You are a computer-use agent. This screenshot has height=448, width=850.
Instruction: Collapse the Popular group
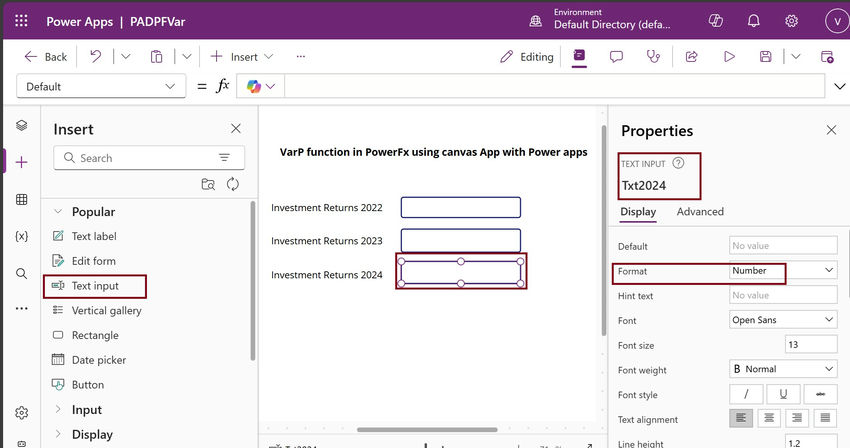point(58,212)
